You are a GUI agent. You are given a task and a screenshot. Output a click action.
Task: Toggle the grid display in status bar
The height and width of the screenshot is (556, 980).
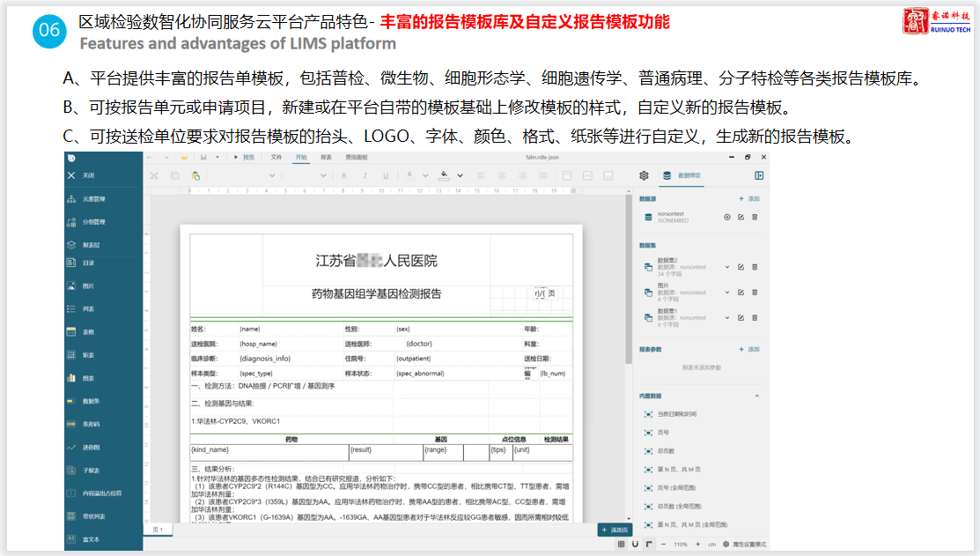pyautogui.click(x=622, y=545)
